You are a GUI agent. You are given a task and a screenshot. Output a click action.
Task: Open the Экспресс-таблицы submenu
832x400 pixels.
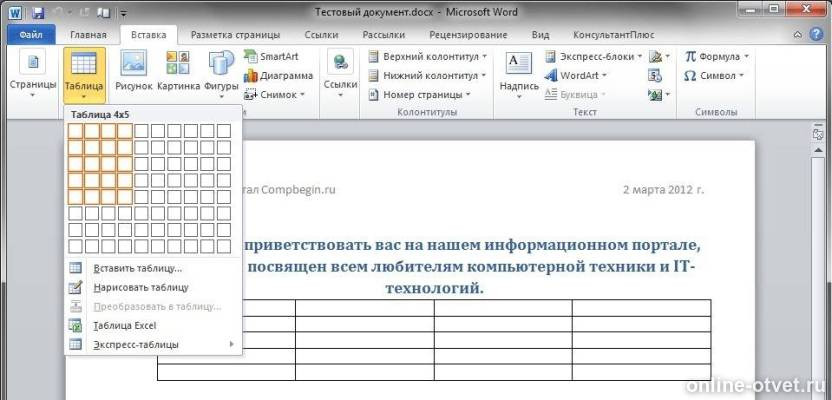(153, 345)
